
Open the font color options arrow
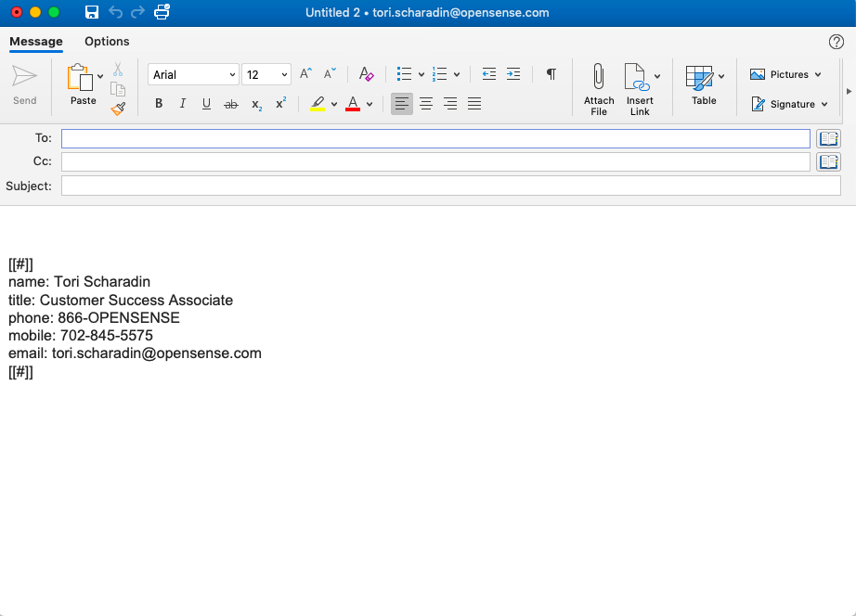pyautogui.click(x=370, y=104)
